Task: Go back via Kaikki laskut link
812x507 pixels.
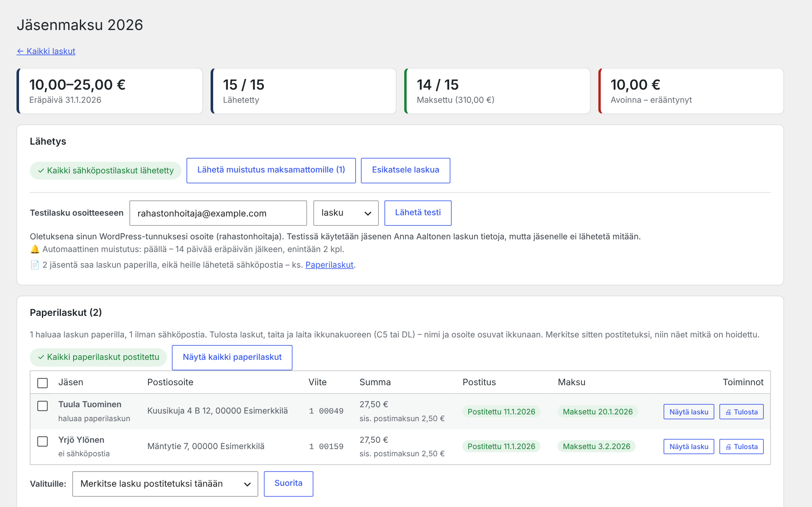Action: (x=46, y=51)
